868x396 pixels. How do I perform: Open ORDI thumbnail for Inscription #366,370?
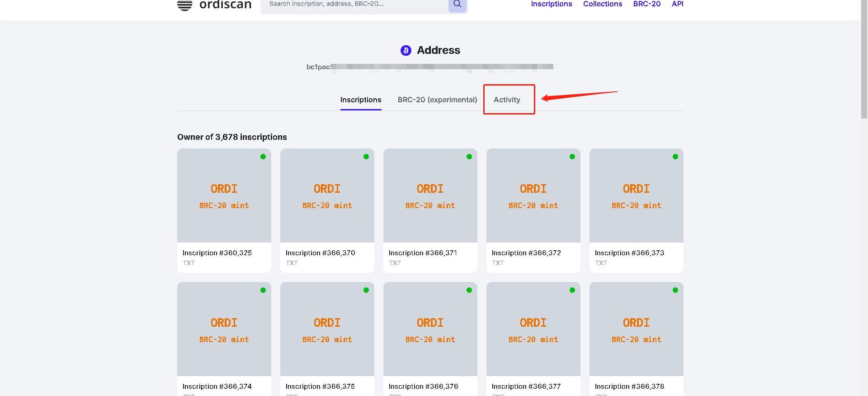327,196
